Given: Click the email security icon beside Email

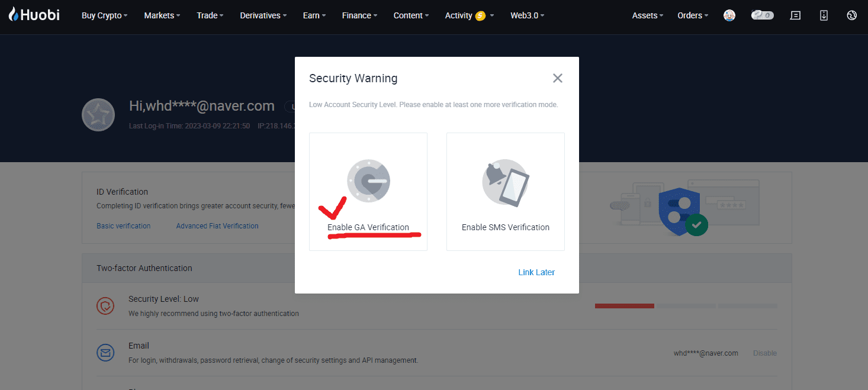Looking at the screenshot, I should tap(105, 352).
